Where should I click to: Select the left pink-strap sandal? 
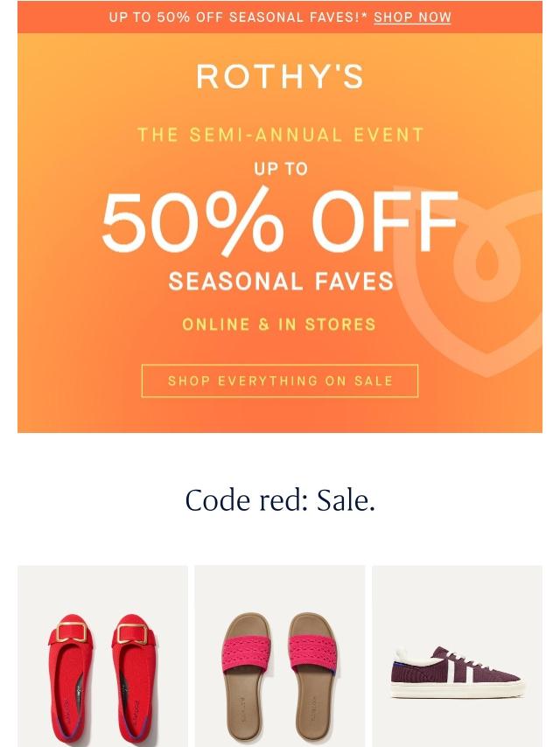point(244,675)
